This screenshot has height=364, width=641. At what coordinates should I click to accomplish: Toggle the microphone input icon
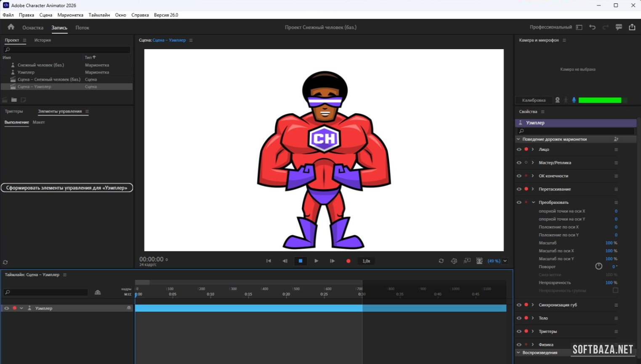(574, 100)
